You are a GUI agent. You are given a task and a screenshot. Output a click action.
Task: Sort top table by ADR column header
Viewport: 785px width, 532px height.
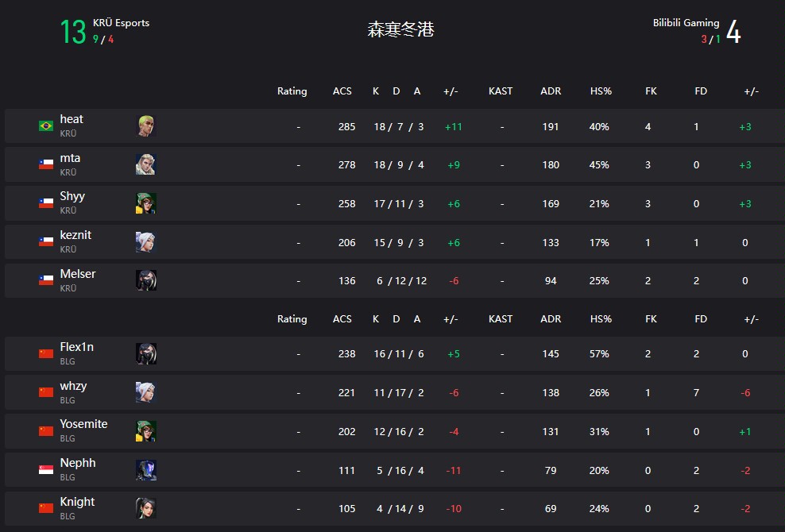coord(551,91)
